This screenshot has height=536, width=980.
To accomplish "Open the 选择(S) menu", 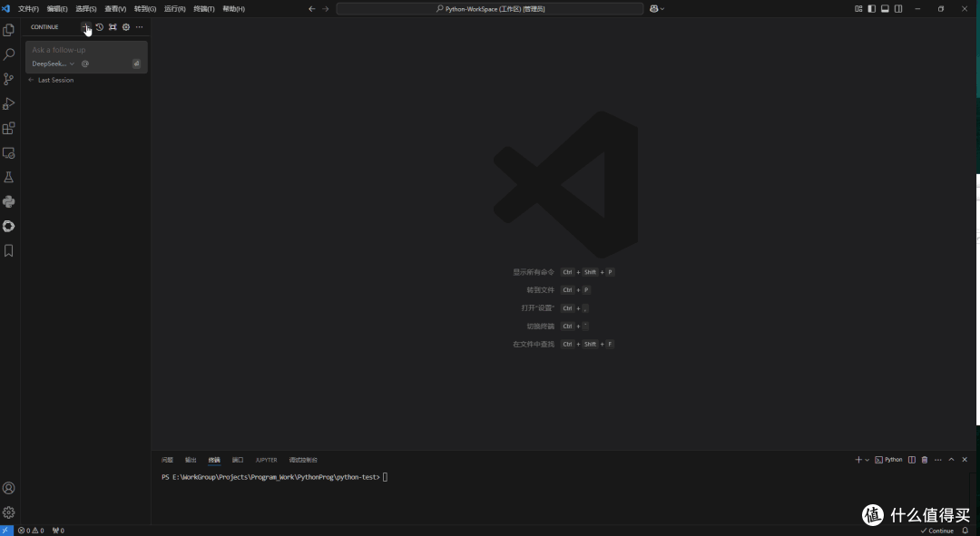I will tap(85, 9).
